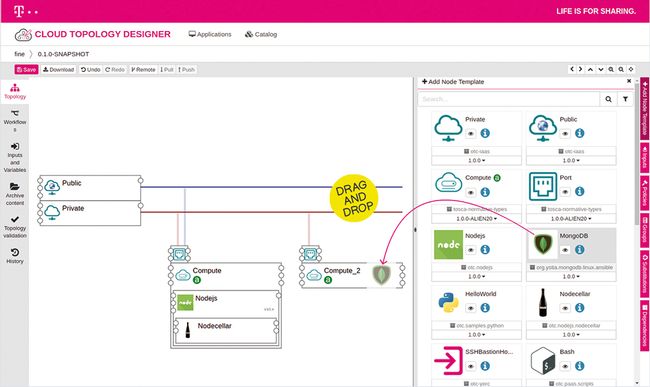
Task: Open version dropdown under MongoDB
Action: point(571,276)
